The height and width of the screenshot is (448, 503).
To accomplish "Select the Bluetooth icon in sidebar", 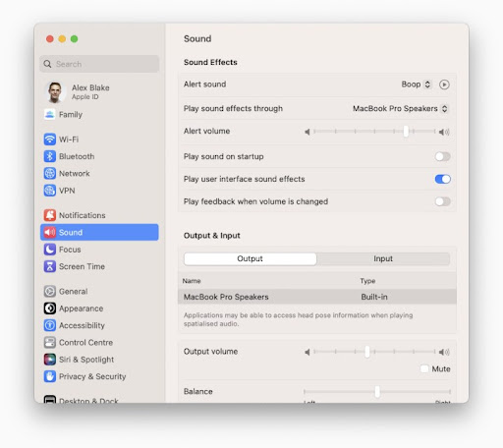I will pyautogui.click(x=50, y=156).
